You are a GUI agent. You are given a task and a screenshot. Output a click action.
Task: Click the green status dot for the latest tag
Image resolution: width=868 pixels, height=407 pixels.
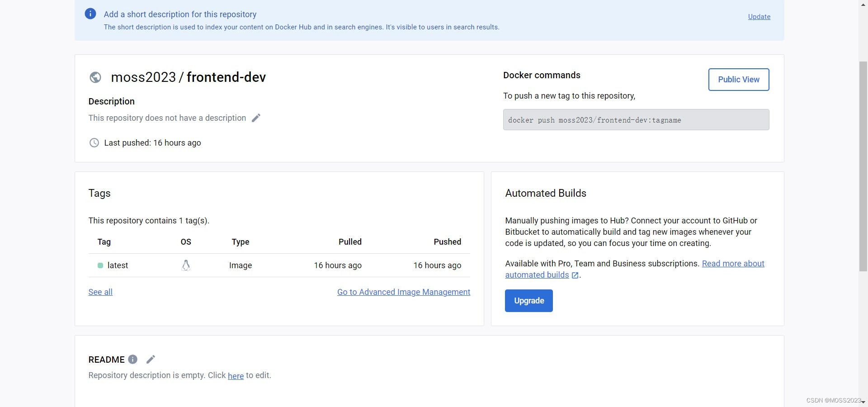click(100, 265)
